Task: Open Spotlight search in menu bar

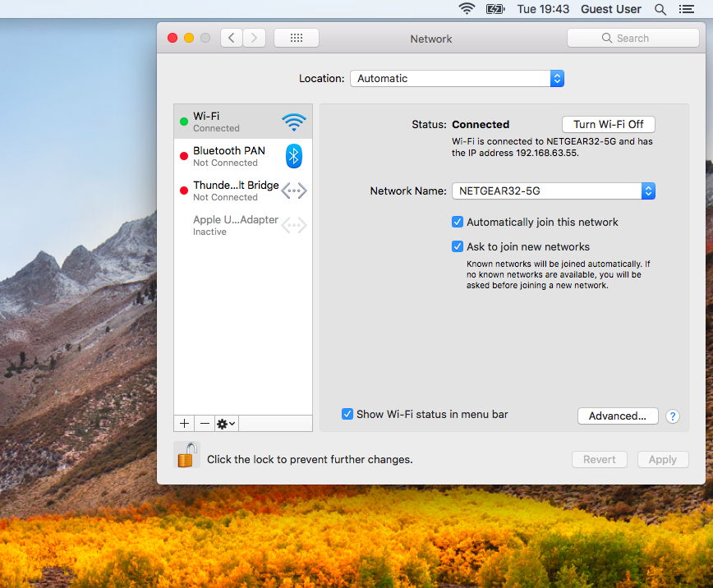Action: coord(660,9)
